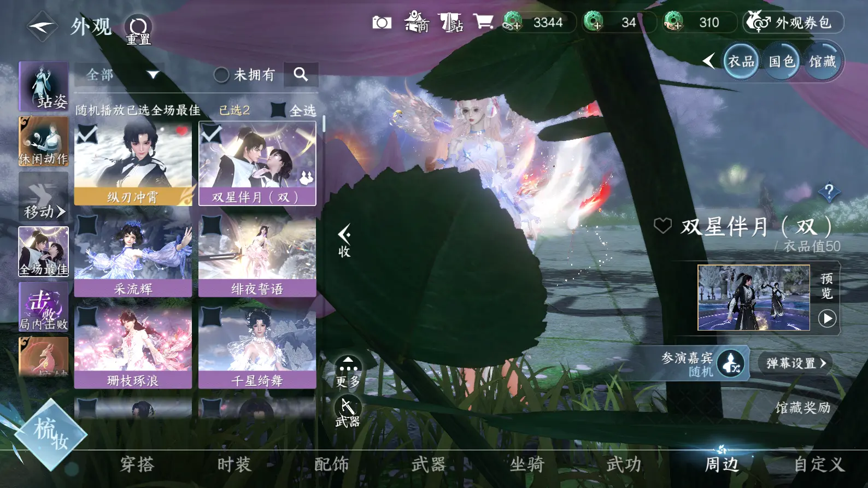Open 馆藏奖励 collection rewards

[x=802, y=407]
